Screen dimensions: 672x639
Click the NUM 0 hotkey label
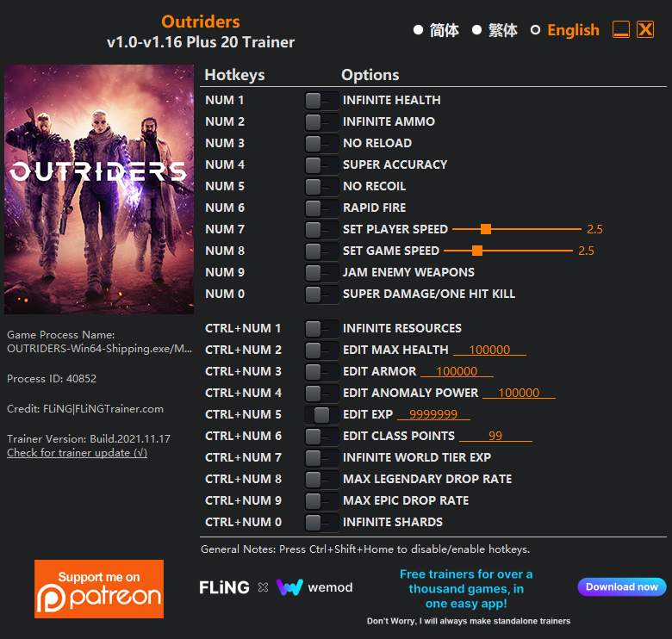point(225,294)
